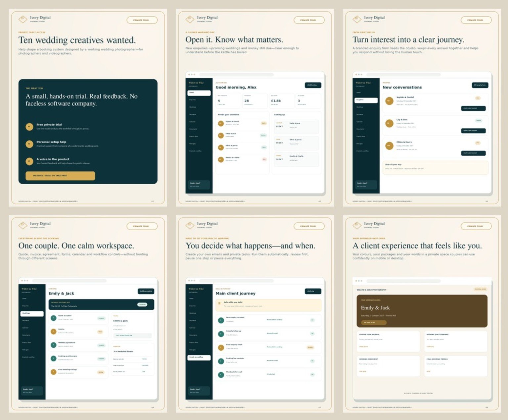Toggle the On badge for 'New enquiry received'
Viewport: 508px width, 420px height.
(312, 320)
